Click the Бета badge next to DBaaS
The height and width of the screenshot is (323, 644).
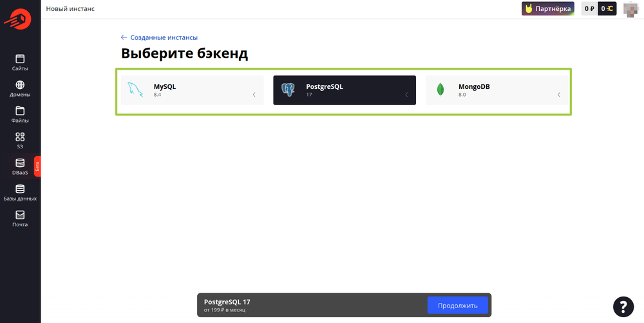pyautogui.click(x=37, y=166)
